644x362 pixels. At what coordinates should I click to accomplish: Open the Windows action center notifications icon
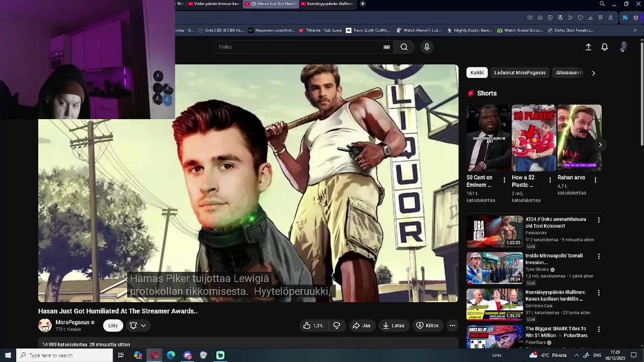point(633,355)
